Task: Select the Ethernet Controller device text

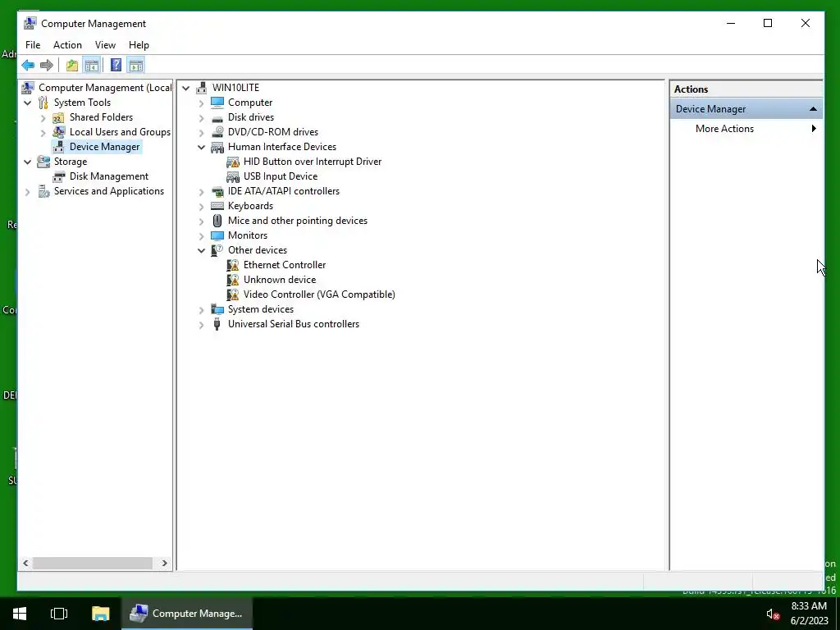Action: click(x=285, y=265)
